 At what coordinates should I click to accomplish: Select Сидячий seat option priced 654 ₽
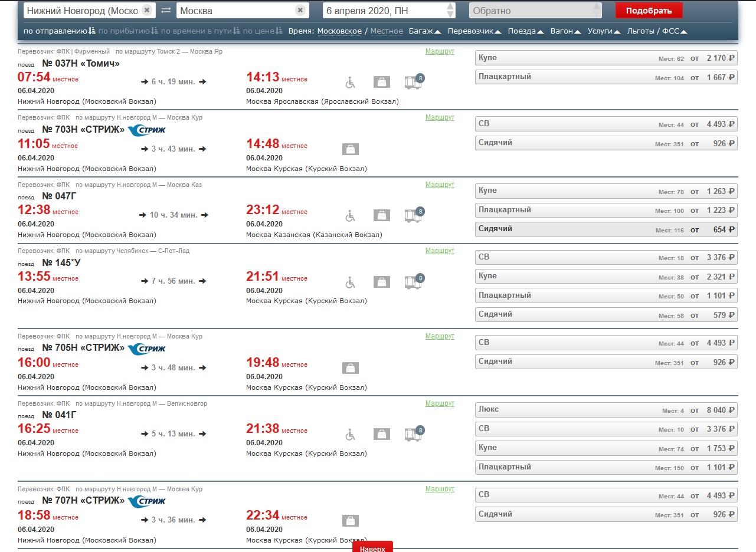(x=606, y=229)
